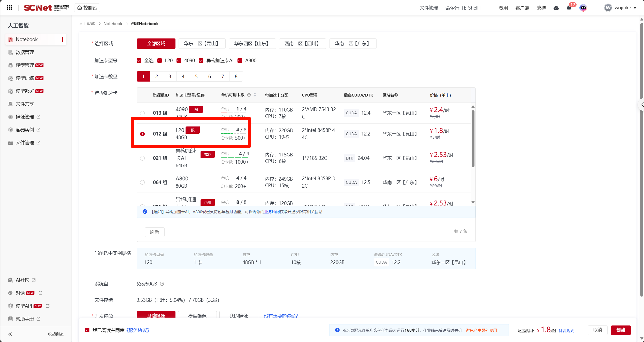Click info icon next to 免费50GB
Viewport: 644px width, 342px height.
pos(162,284)
